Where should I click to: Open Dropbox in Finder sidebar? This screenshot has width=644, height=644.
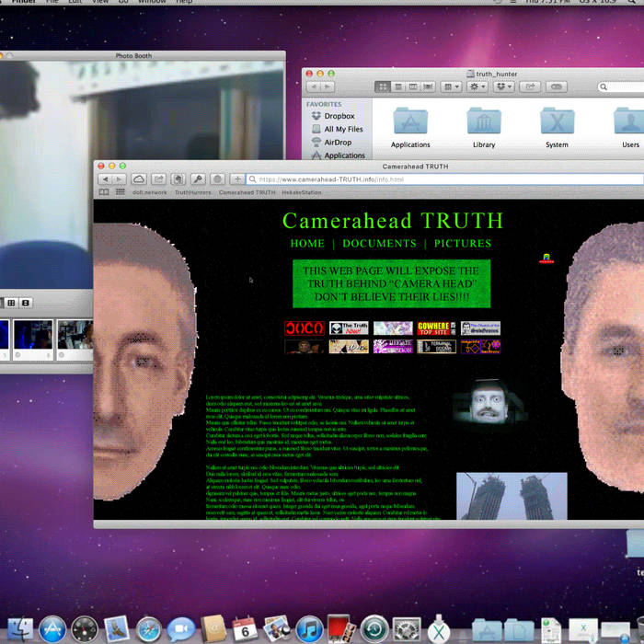point(339,116)
